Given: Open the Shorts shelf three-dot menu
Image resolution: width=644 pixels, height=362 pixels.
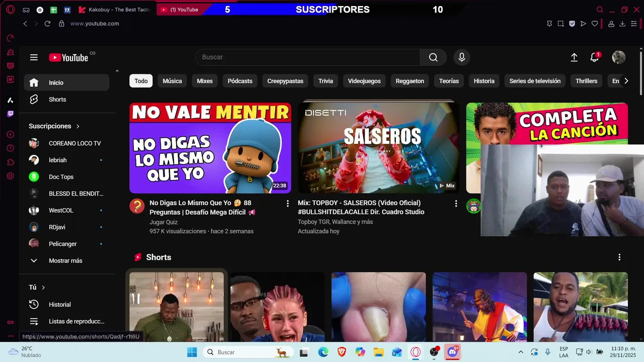Looking at the screenshot, I should pos(619,257).
